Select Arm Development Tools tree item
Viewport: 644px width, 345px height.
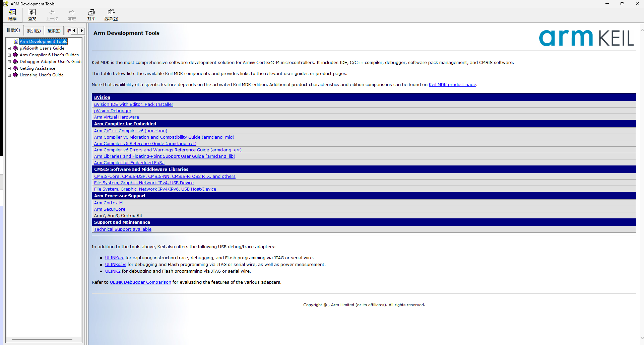(44, 42)
